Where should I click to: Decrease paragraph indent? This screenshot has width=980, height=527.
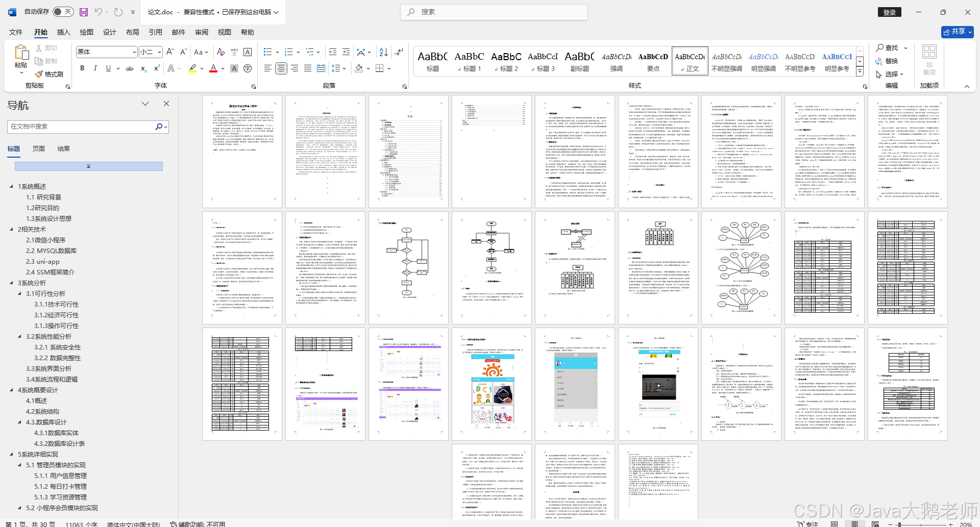pyautogui.click(x=333, y=52)
